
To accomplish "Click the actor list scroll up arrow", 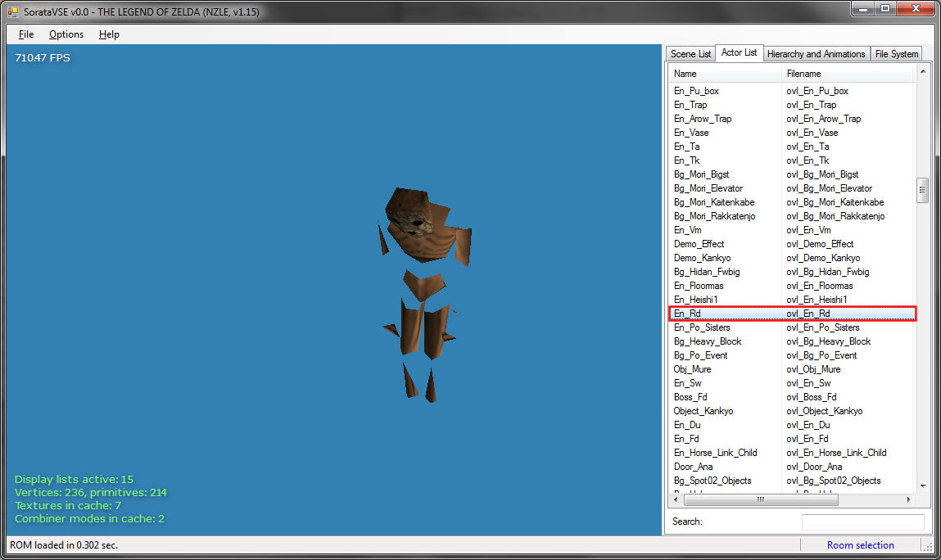I will tap(922, 71).
